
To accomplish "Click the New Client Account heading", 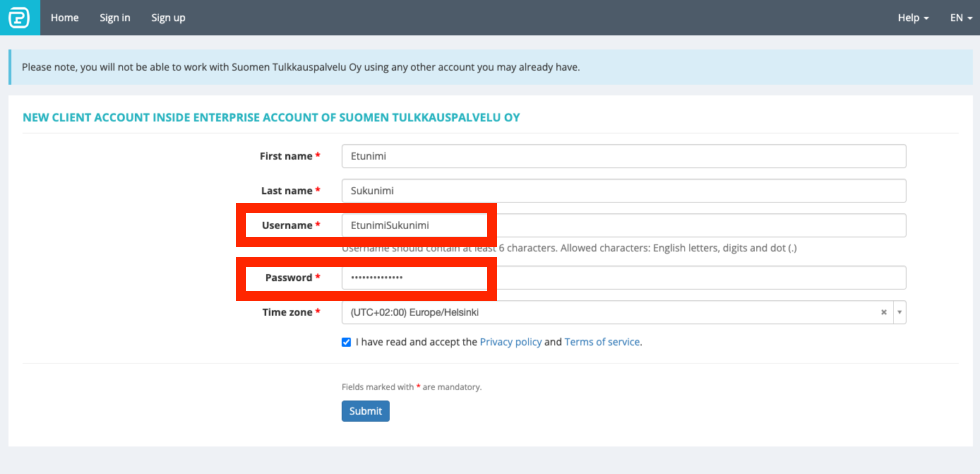I will coord(271,117).
